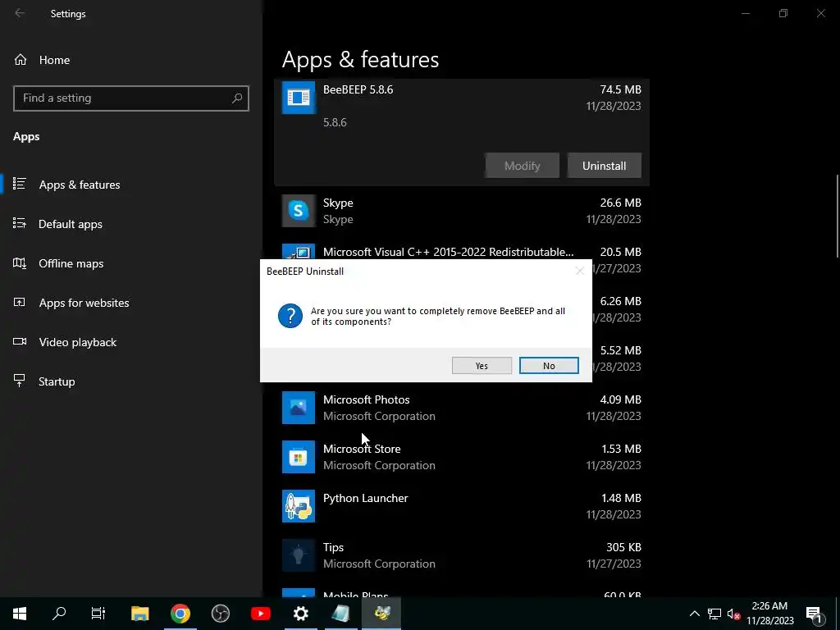
Task: Click the Startup icon in sidebar
Action: [x=20, y=381]
